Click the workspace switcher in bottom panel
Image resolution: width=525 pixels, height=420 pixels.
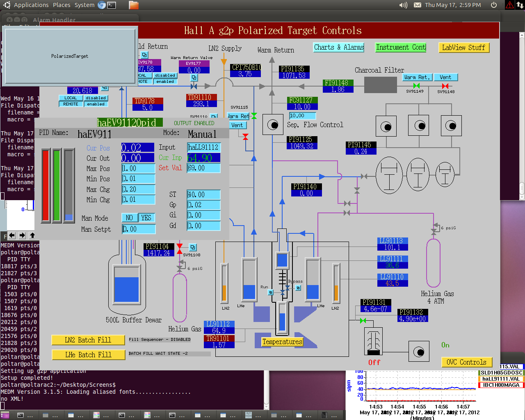pyautogui.click(x=5, y=415)
